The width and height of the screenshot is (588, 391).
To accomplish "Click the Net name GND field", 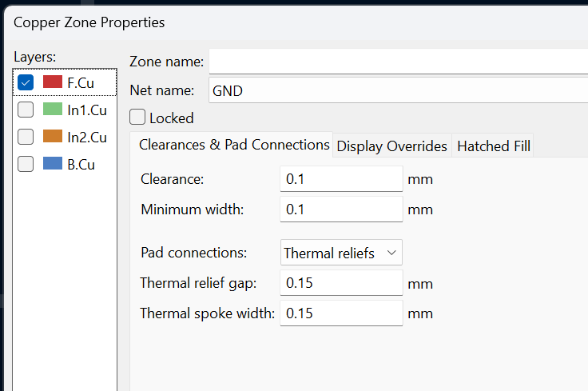I will (x=398, y=90).
